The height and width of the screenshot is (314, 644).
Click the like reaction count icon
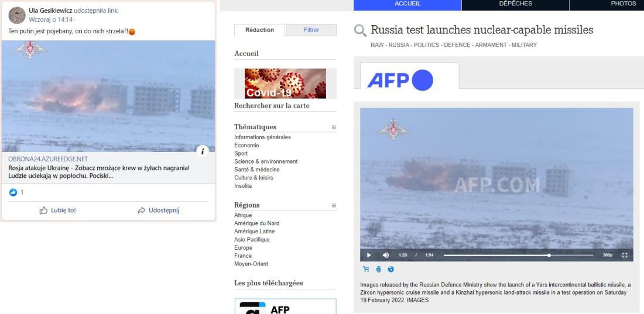click(13, 192)
